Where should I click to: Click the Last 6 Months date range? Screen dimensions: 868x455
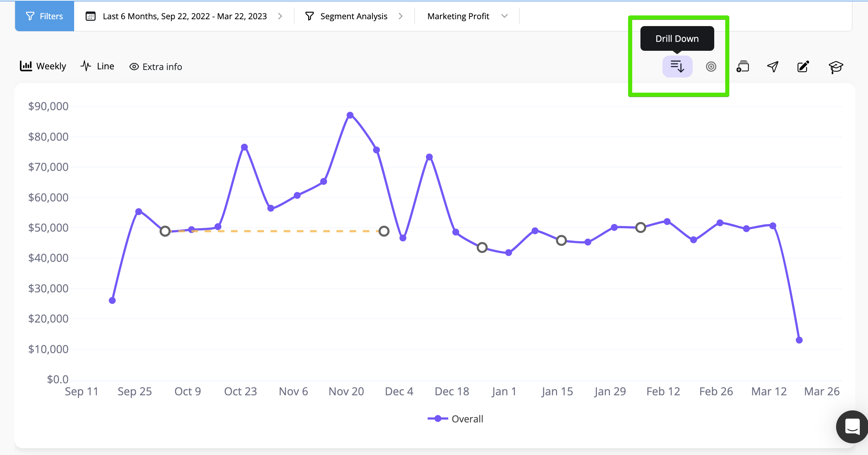185,16
